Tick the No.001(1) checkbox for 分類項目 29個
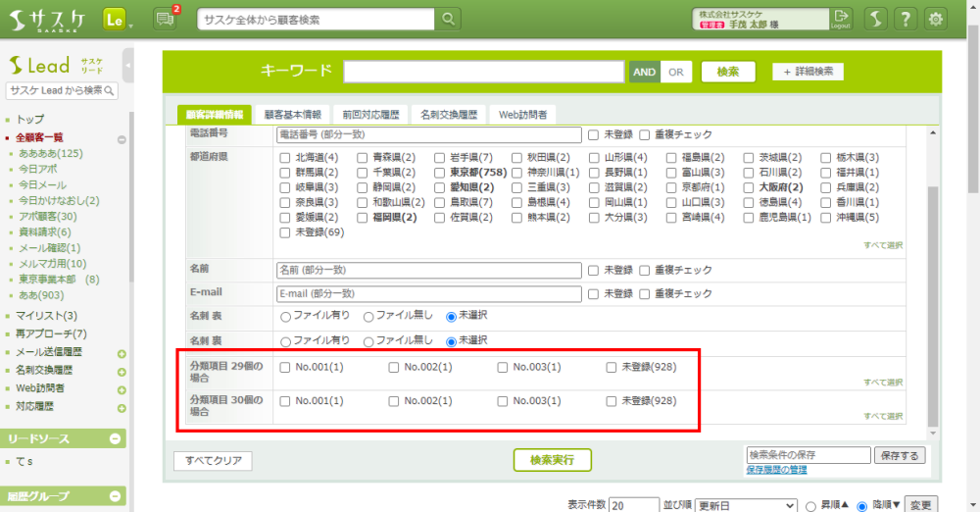980x512 pixels. pos(285,368)
